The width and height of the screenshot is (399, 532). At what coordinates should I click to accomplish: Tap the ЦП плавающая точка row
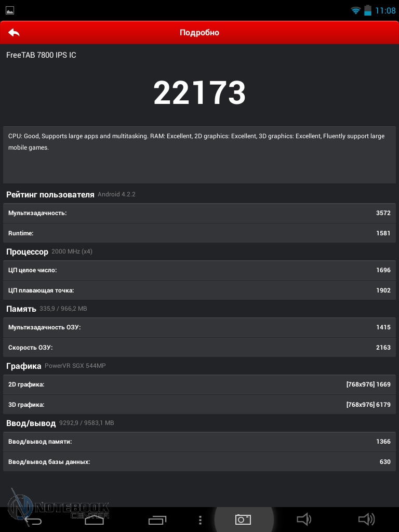199,290
